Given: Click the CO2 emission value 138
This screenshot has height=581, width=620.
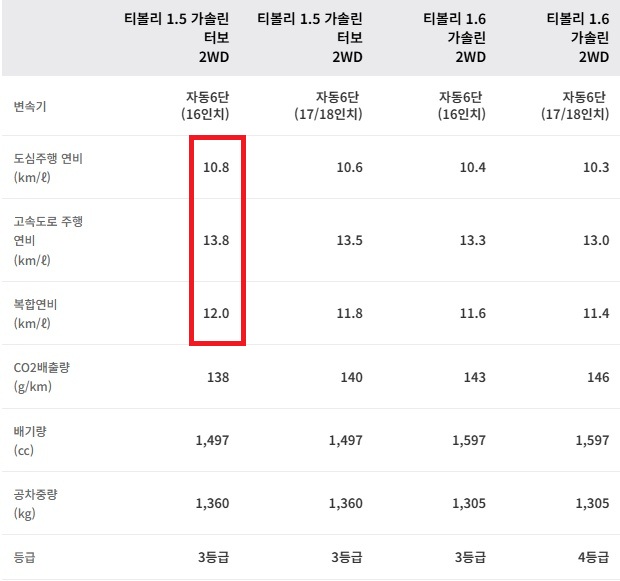Looking at the screenshot, I should coord(218,377).
